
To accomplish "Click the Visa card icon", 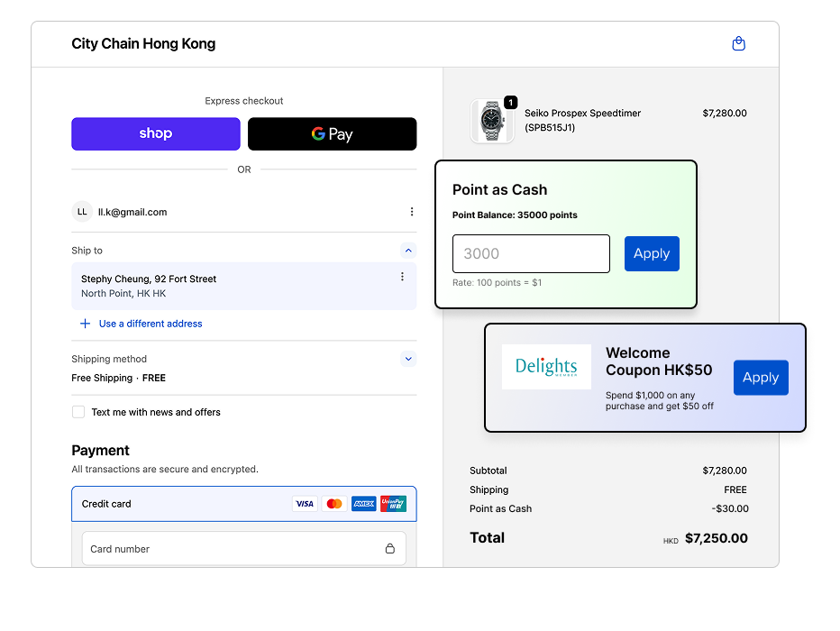I will pos(305,504).
